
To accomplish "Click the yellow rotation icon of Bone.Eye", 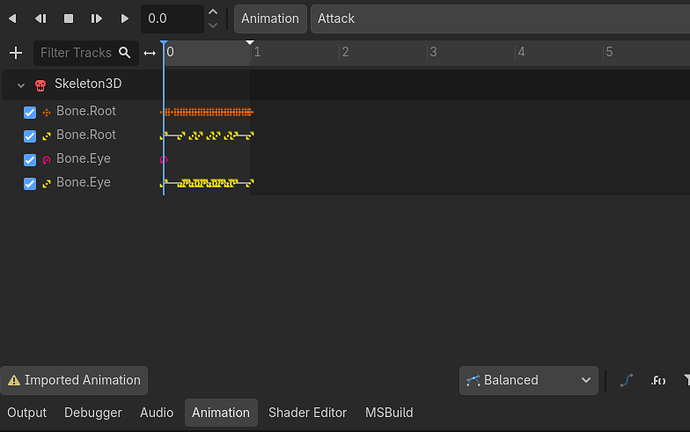I will (46, 184).
